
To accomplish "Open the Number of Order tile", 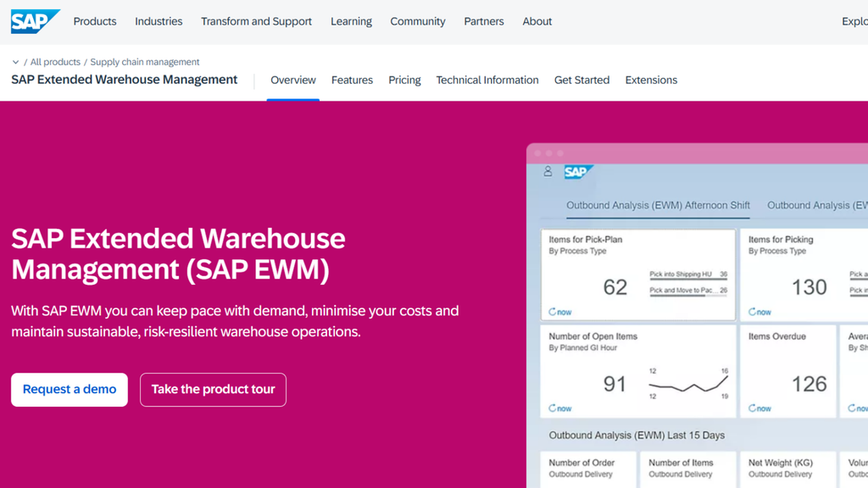I will [x=588, y=470].
